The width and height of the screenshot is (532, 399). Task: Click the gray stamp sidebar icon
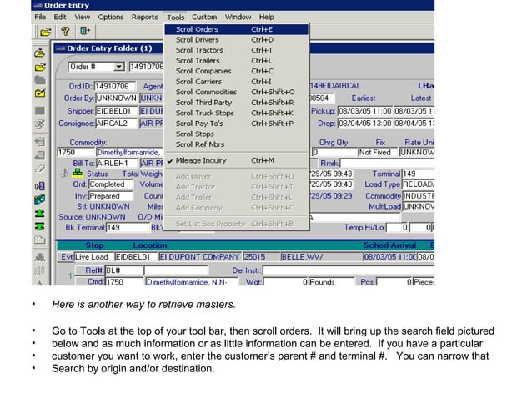pyautogui.click(x=40, y=258)
